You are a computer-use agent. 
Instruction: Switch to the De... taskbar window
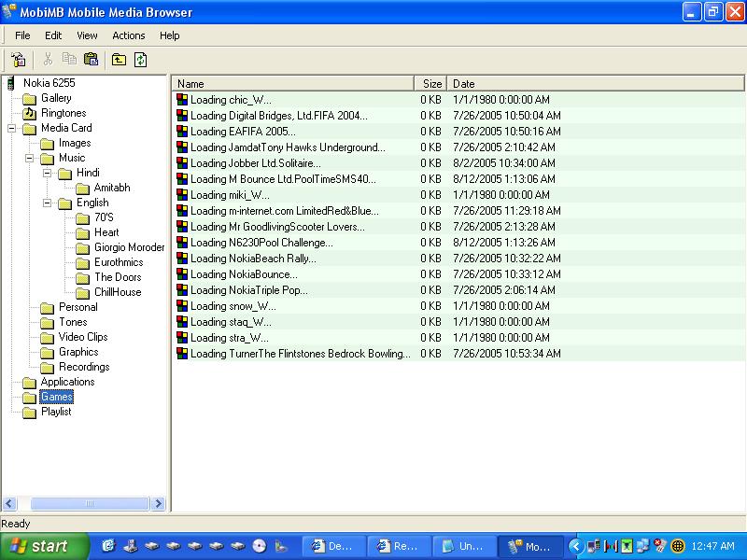pyautogui.click(x=334, y=546)
